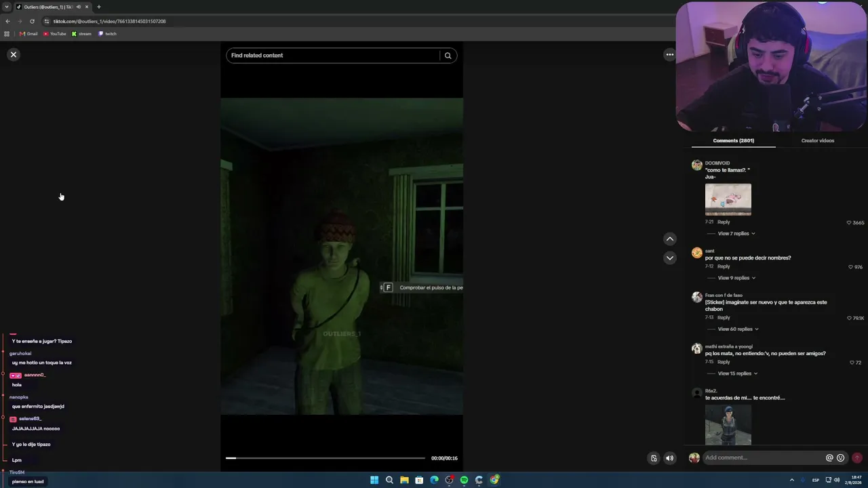Expand View 60 replies

coord(738,329)
